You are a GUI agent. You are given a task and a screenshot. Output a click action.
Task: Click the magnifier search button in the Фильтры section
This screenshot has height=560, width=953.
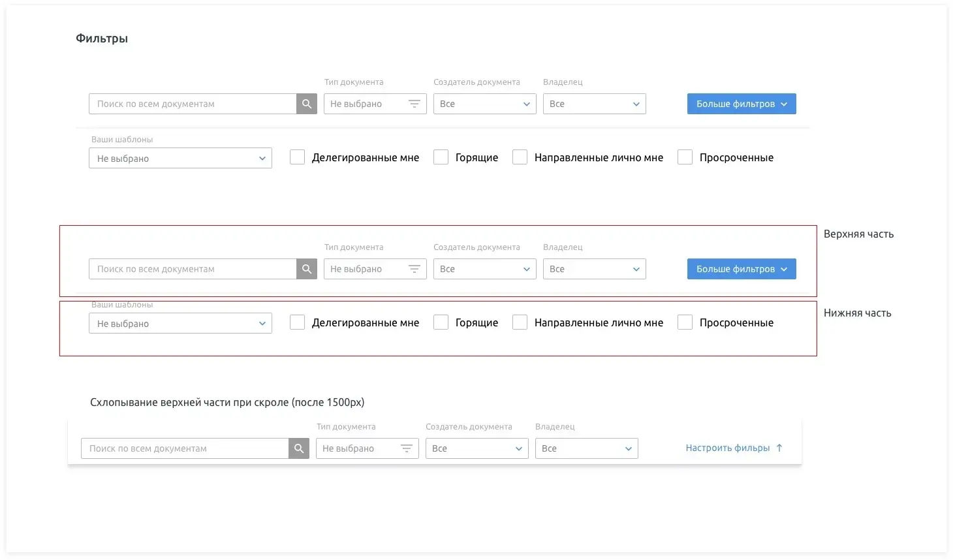[307, 104]
